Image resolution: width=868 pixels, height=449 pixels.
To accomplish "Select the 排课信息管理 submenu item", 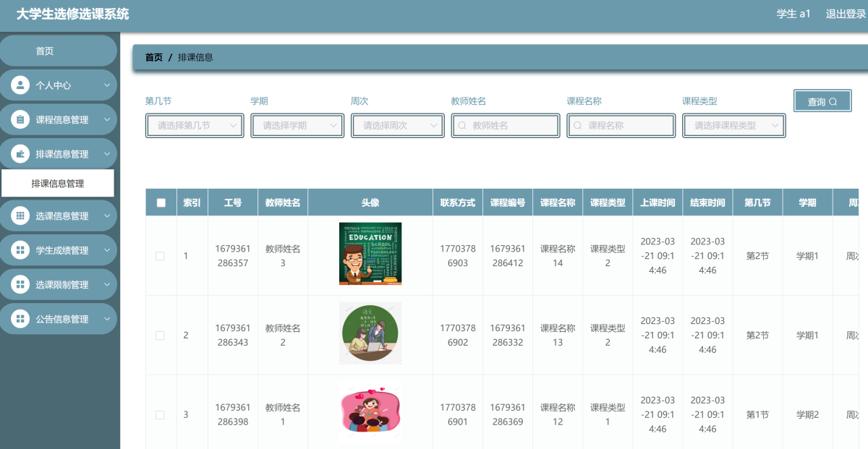I will [x=58, y=184].
